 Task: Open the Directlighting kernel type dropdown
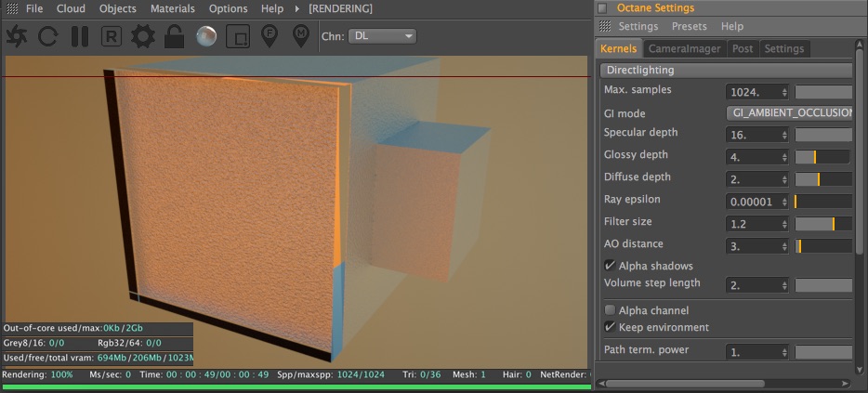pos(727,71)
